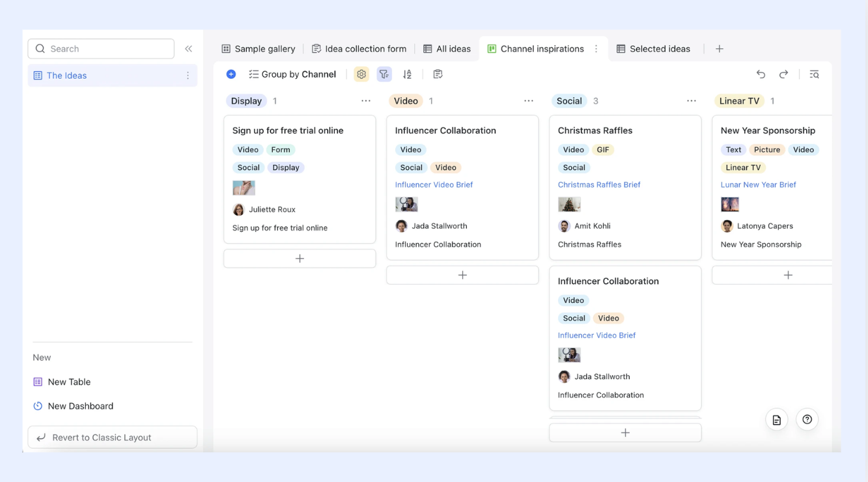868x482 pixels.
Task: Click the Social group label
Action: click(x=569, y=101)
